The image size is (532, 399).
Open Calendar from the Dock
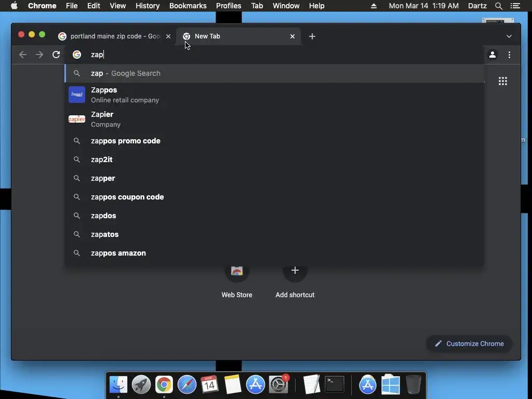(209, 385)
